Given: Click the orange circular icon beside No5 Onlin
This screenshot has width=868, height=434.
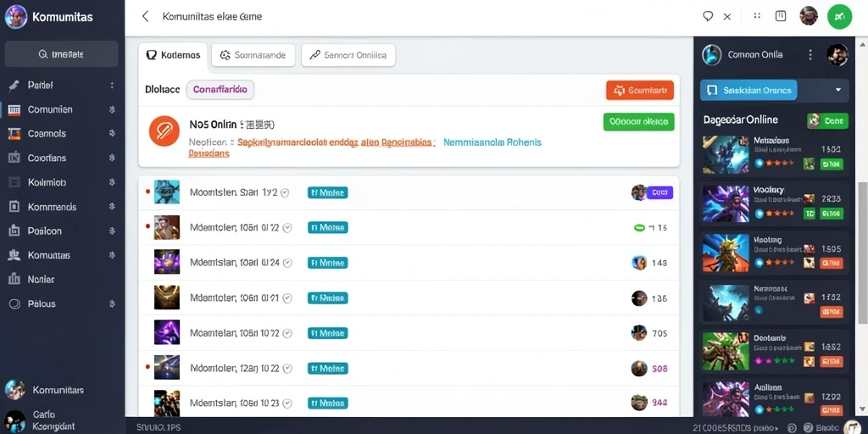Looking at the screenshot, I should click(x=164, y=131).
